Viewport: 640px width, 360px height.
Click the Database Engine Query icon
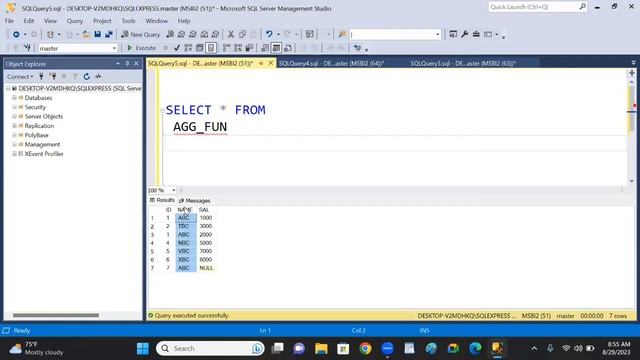click(170, 35)
